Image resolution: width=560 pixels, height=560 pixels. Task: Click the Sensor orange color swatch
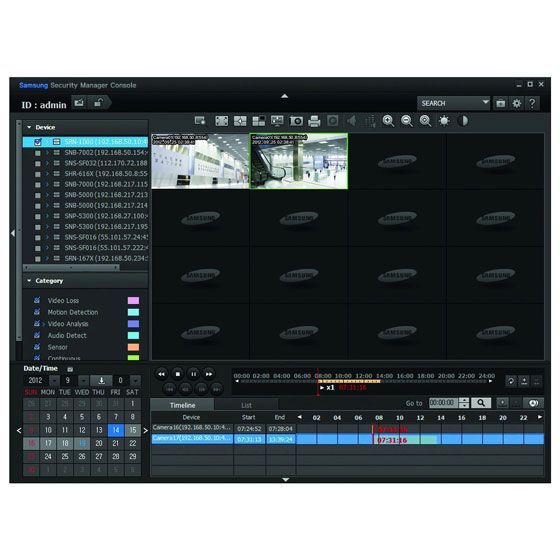click(133, 347)
